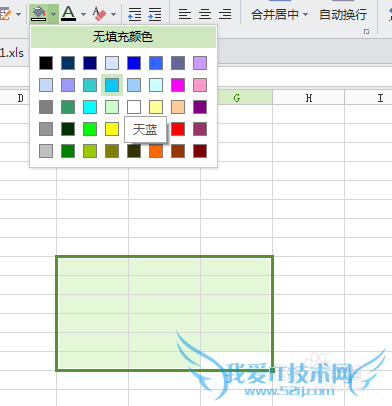This screenshot has height=406, width=392.
Task: Choose the bright cyan swatch
Action: (90, 107)
